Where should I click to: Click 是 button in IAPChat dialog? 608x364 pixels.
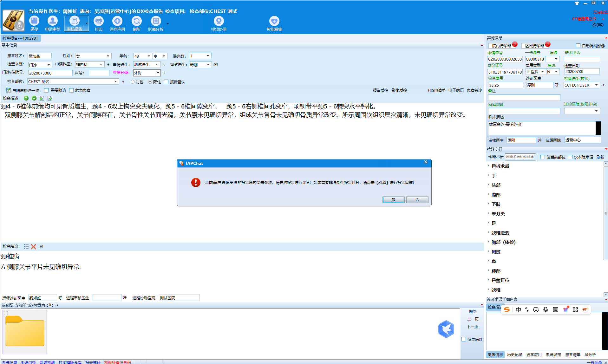point(393,200)
